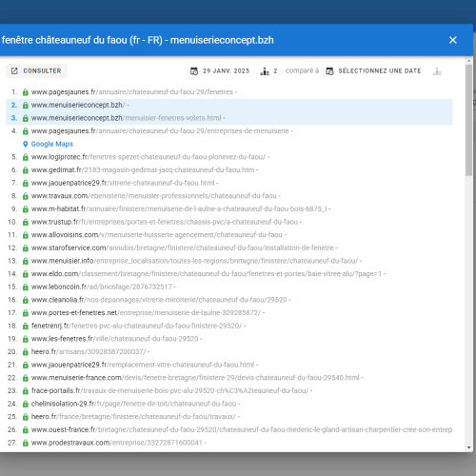Click the scrollbar up arrow
476x476 pixels.
[469, 60]
